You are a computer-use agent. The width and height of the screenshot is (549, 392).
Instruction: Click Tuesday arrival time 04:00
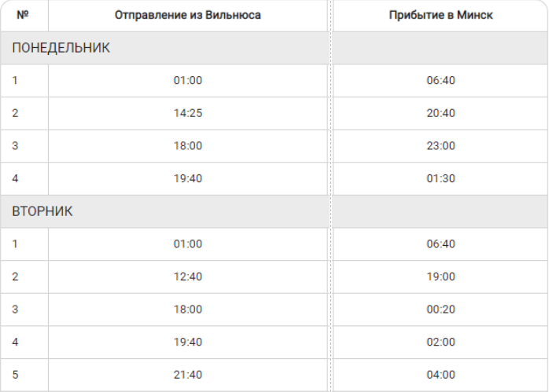click(440, 375)
